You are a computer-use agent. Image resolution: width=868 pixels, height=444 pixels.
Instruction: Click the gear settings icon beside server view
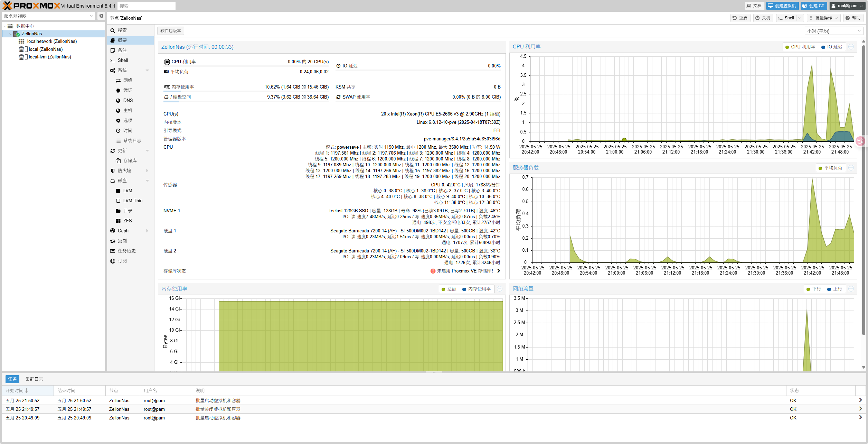click(101, 16)
